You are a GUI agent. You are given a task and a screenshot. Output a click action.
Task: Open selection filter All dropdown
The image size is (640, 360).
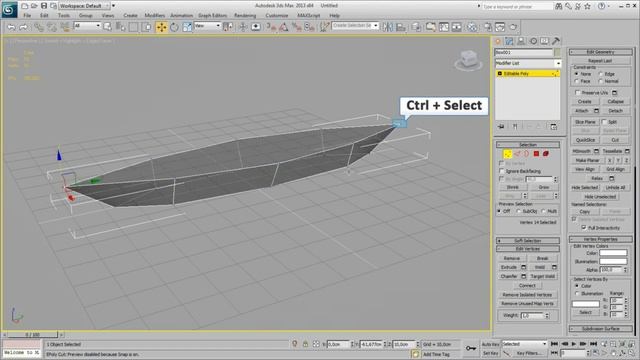coord(87,26)
